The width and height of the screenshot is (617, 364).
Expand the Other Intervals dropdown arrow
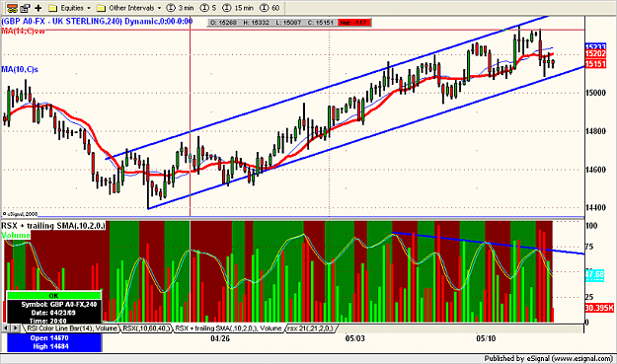(159, 8)
